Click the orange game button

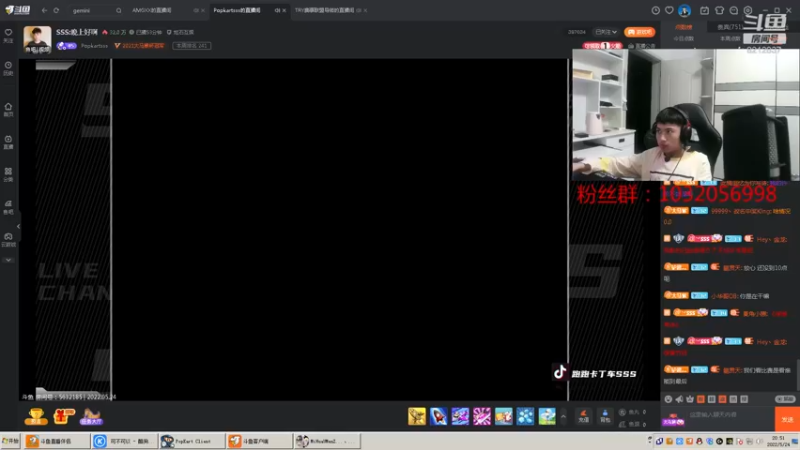[639, 32]
